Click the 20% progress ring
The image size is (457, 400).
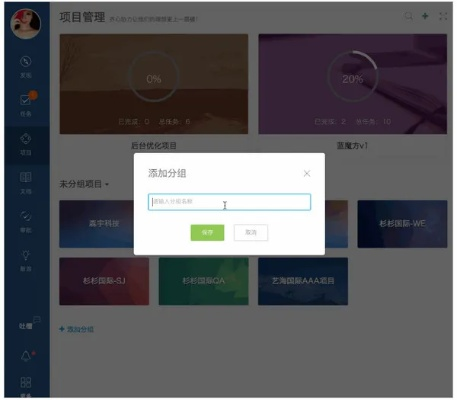point(352,77)
